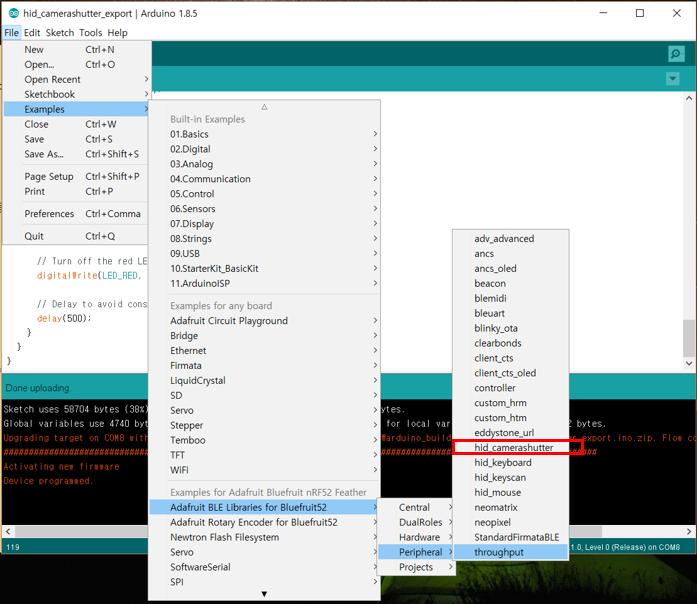Screen dimensions: 697x604
Task: Open the Sketch menu
Action: point(59,33)
